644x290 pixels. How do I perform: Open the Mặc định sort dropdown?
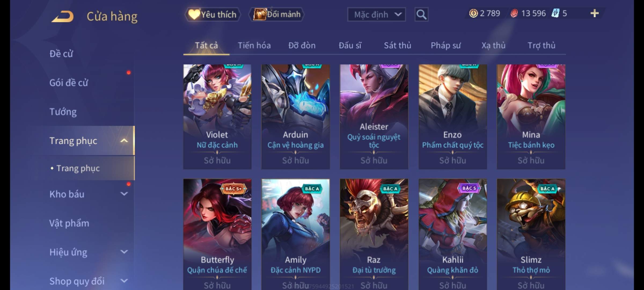pyautogui.click(x=376, y=15)
